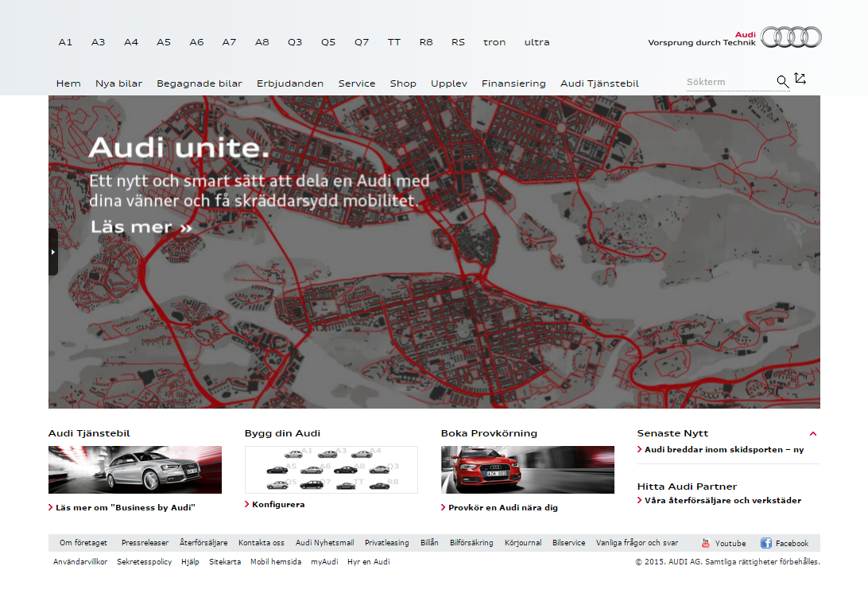Click the Kontakta oss footer link

point(262,543)
